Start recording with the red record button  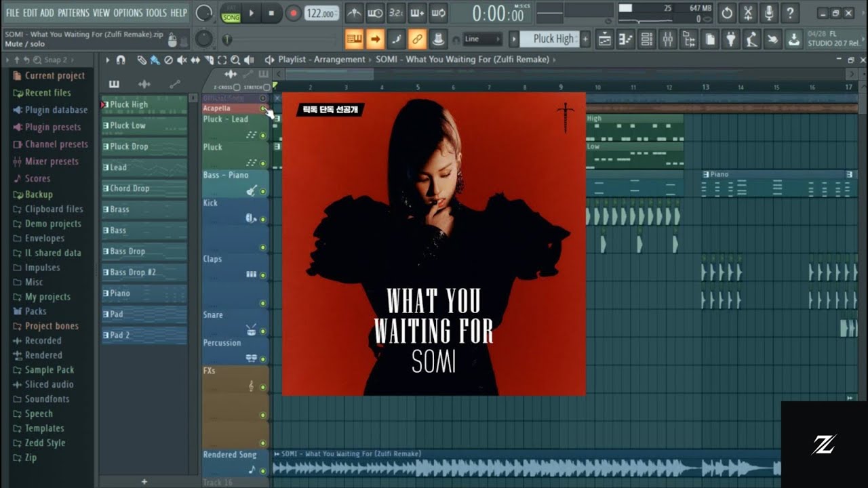coord(293,13)
